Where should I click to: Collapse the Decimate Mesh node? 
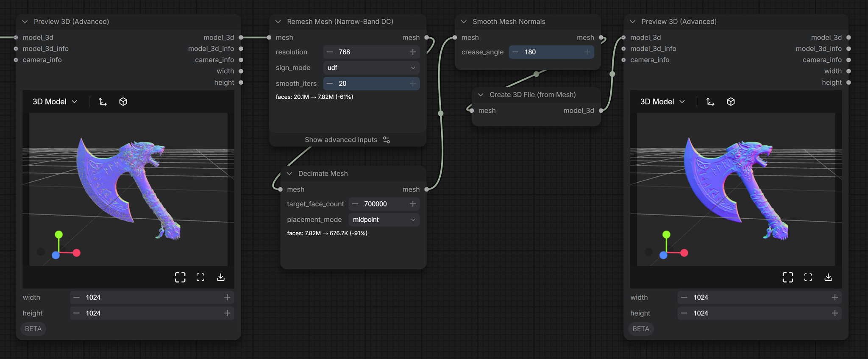[x=289, y=173]
